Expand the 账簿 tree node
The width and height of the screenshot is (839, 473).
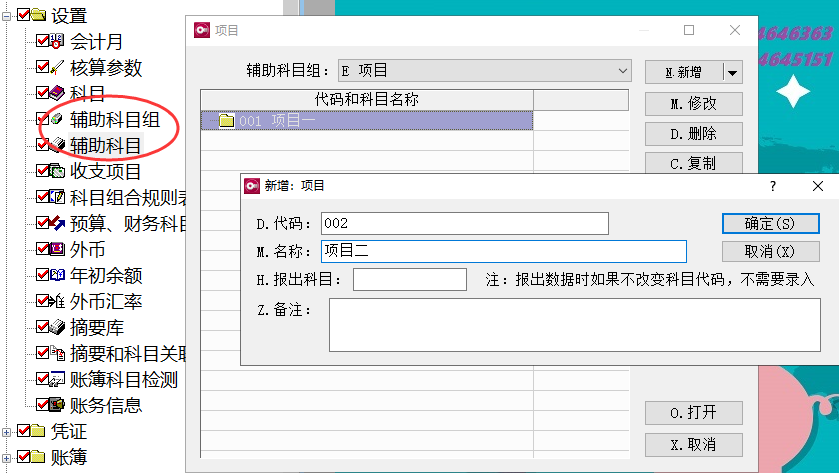click(6, 458)
